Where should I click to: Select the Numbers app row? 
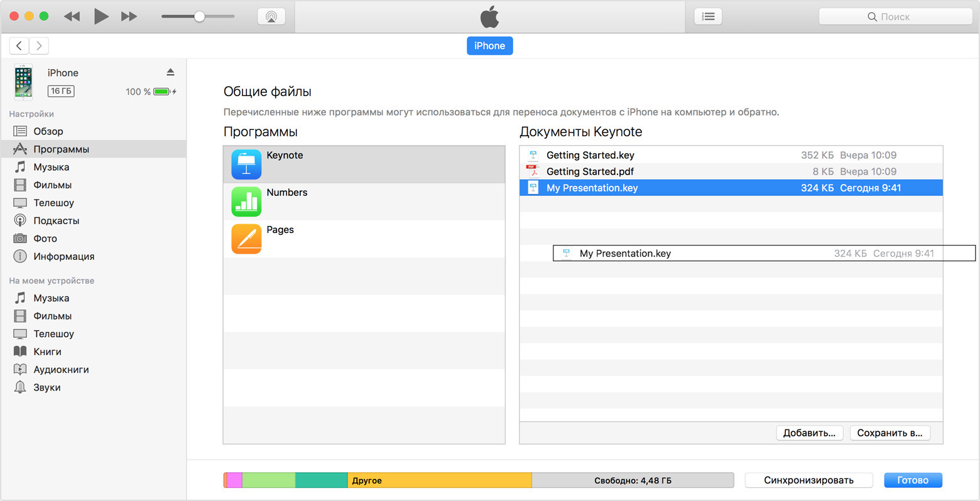click(x=364, y=202)
